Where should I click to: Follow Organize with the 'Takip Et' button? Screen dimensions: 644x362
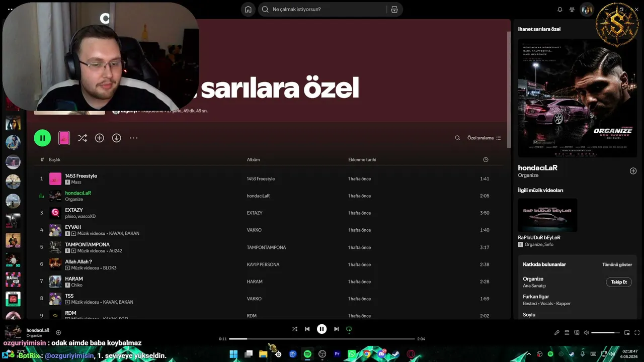tap(619, 282)
